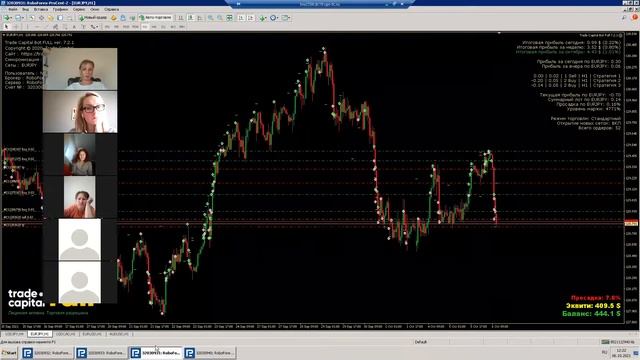Switch to the EURJPY,H1 chart tab
Screen dimensions: 640x360
click(x=40, y=334)
